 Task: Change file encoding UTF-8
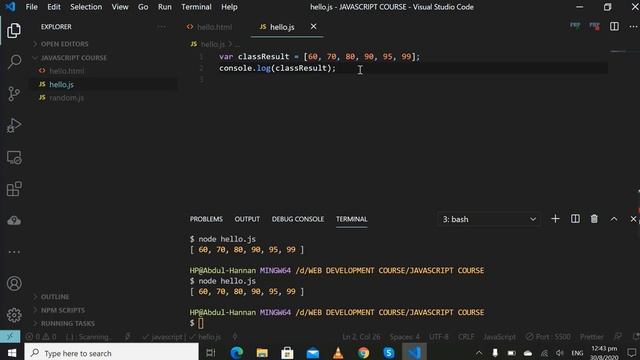coord(439,337)
